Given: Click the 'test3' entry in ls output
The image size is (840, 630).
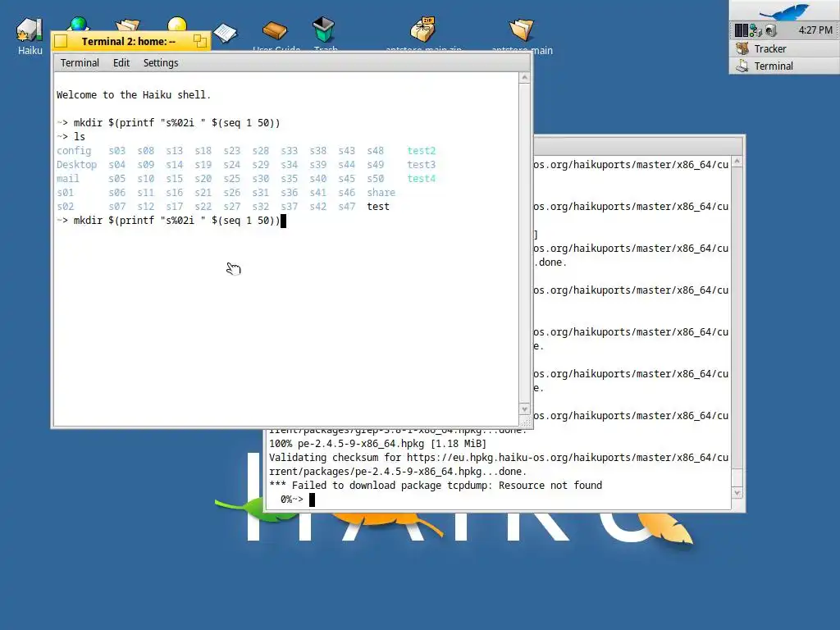Looking at the screenshot, I should (422, 164).
